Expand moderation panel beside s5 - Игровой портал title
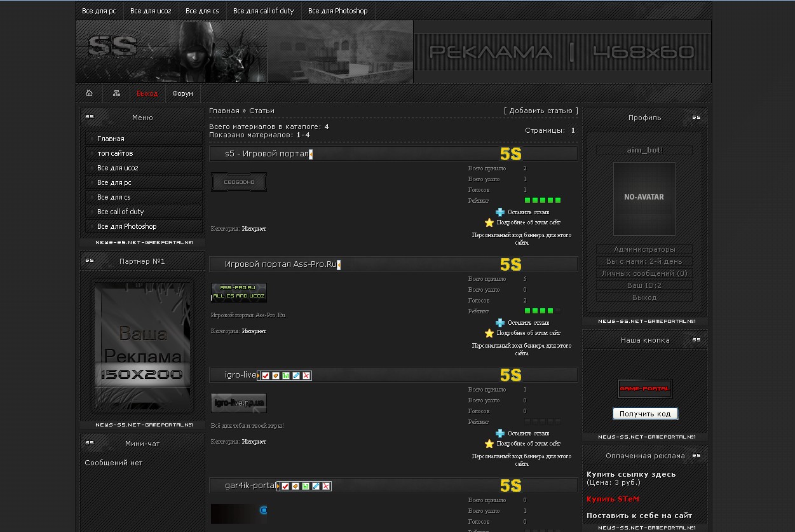The image size is (795, 532). [311, 154]
